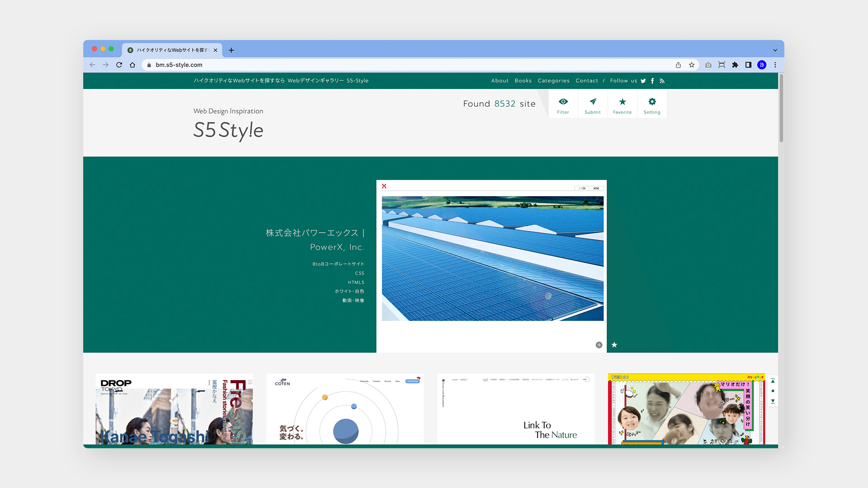Open the RSS feed icon
The image size is (868, 488).
pos(662,80)
